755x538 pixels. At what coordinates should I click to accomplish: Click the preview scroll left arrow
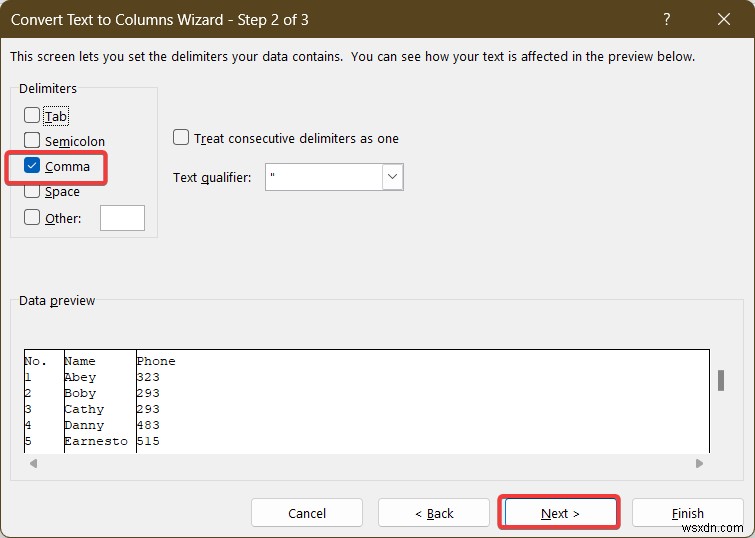point(33,463)
